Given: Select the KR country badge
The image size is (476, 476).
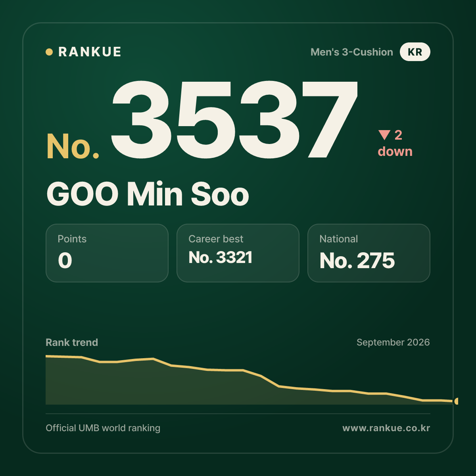Looking at the screenshot, I should click(x=415, y=52).
